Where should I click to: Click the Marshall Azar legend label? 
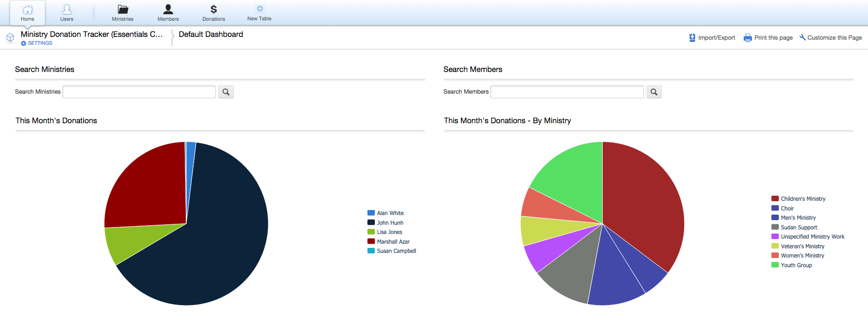tap(393, 242)
